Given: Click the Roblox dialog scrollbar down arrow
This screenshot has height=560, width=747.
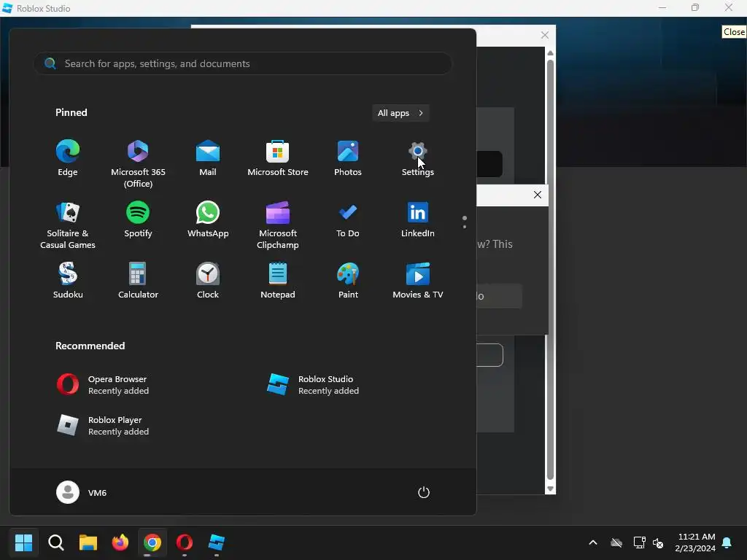Looking at the screenshot, I should coord(550,489).
